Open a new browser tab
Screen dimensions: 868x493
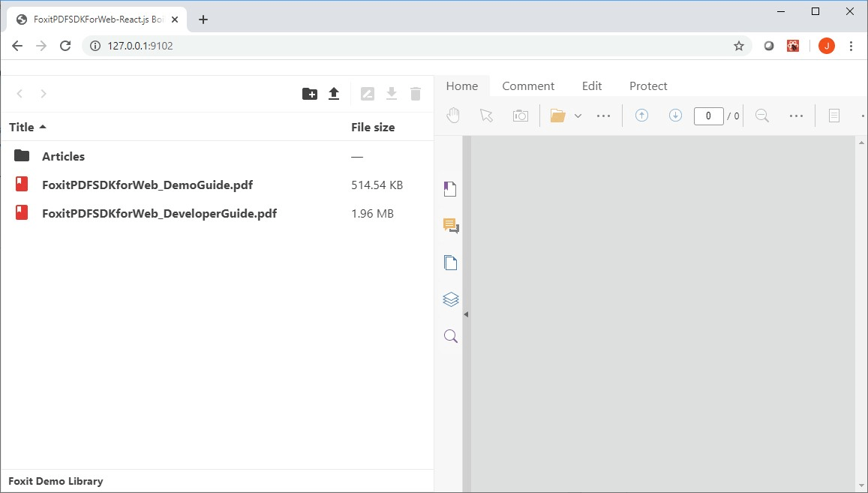(203, 20)
